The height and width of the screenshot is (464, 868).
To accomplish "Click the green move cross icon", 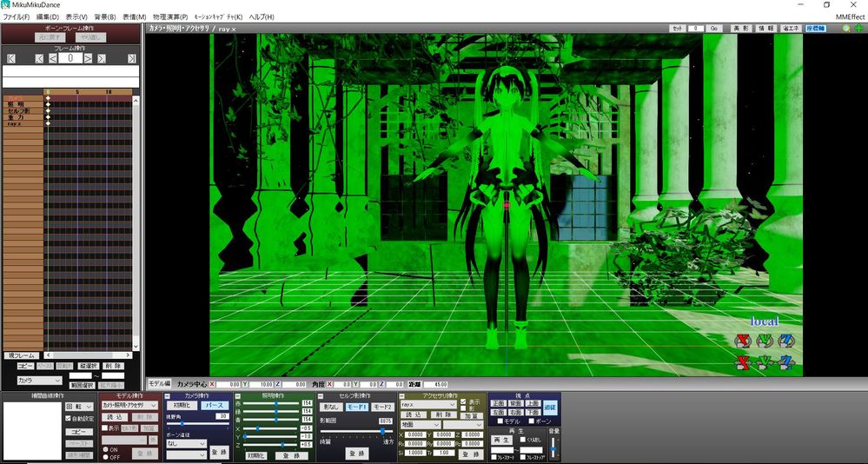I will (858, 28).
